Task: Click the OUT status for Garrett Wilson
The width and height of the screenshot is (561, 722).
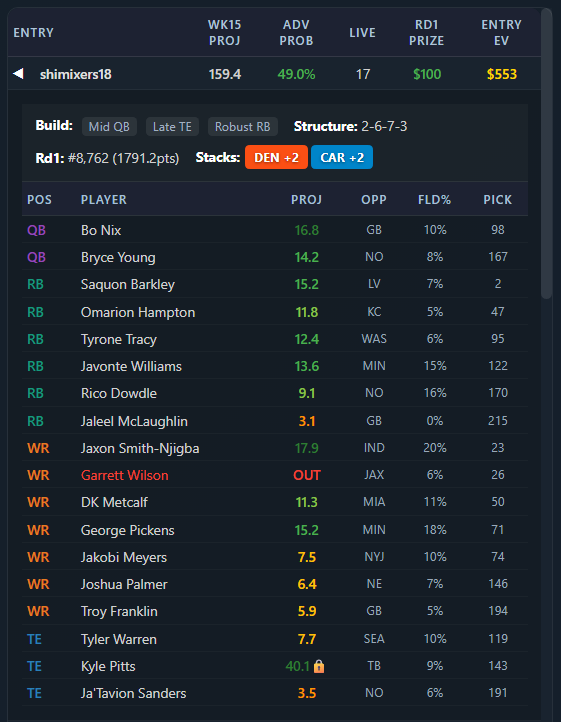Action: pyautogui.click(x=307, y=475)
